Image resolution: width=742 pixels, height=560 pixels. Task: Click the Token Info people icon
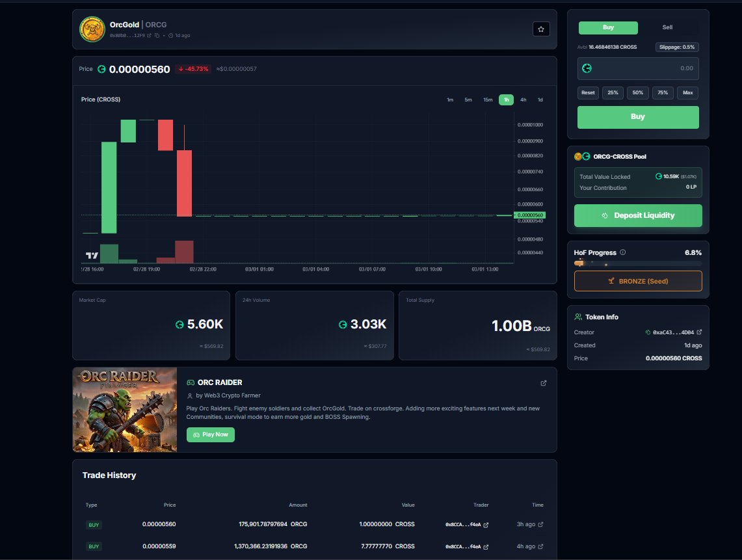tap(578, 317)
